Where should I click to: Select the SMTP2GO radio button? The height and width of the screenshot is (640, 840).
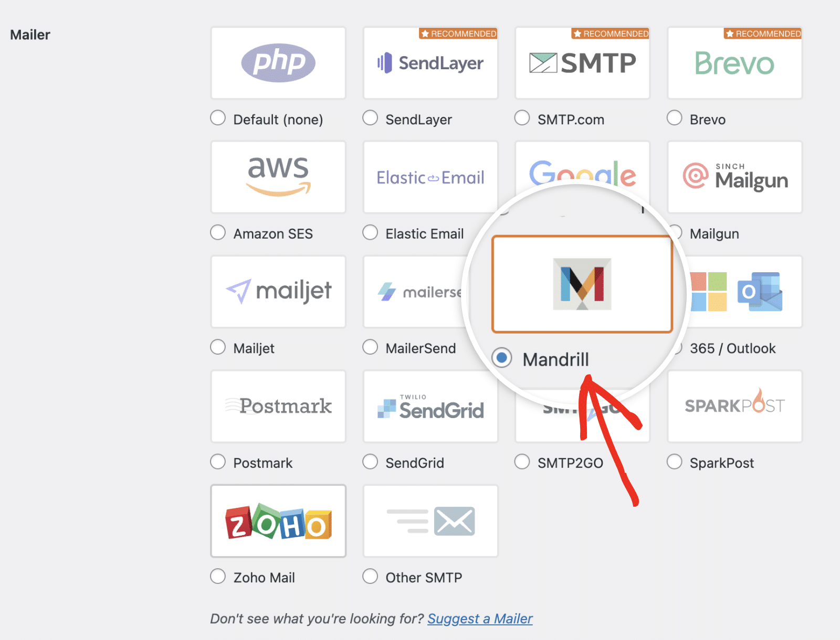[522, 461]
